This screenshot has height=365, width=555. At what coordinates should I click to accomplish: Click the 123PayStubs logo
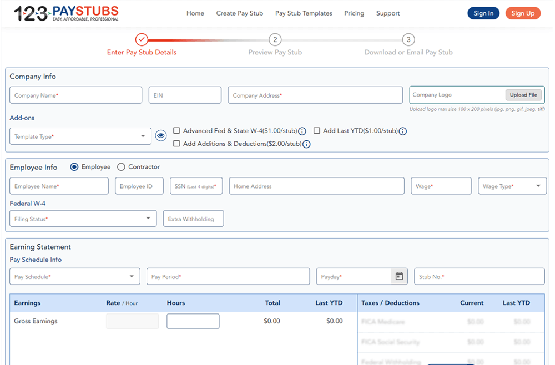(66, 13)
